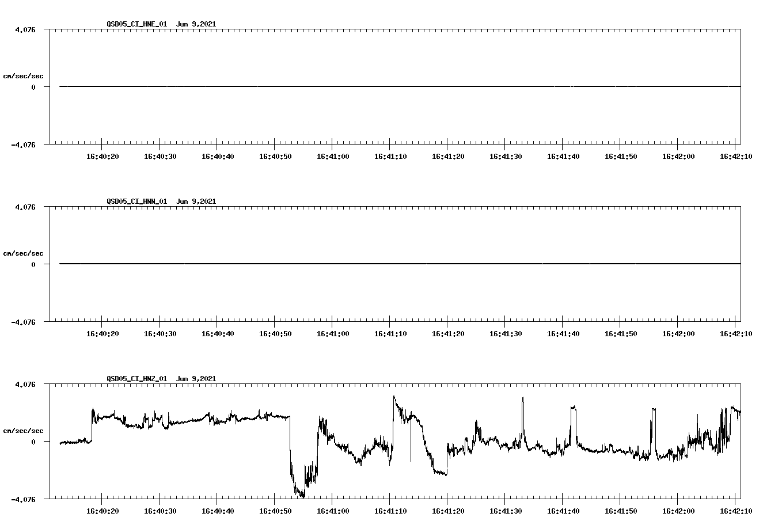Select the -4.076 axis value on HNZ plot
The height and width of the screenshot is (532, 782).
[x=23, y=500]
